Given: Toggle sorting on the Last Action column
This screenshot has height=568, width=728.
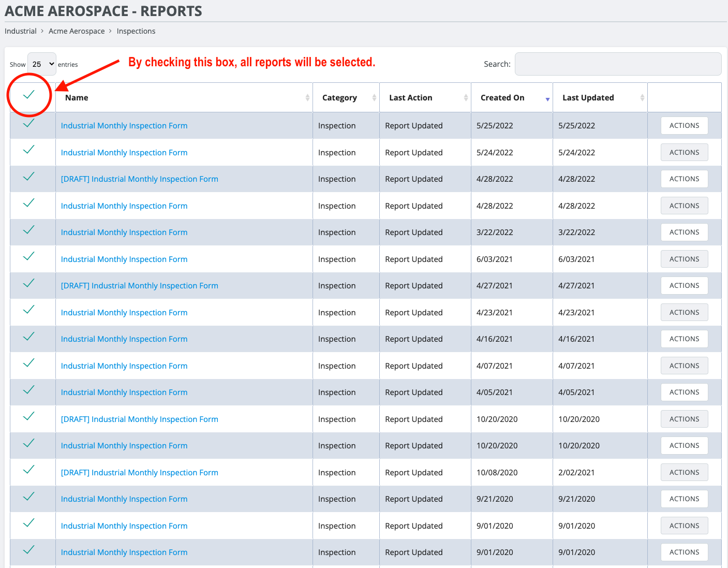Looking at the screenshot, I should pos(466,98).
